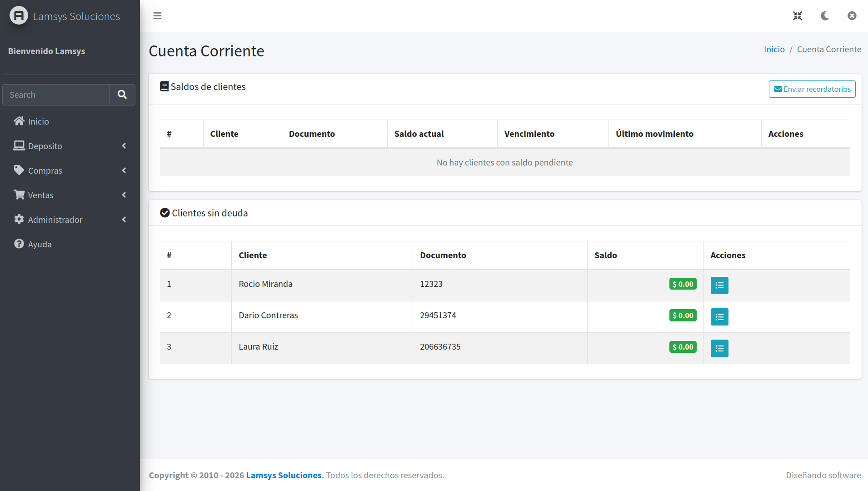
Task: Click the envelope icon in Enviar recordatorios
Action: coord(778,89)
